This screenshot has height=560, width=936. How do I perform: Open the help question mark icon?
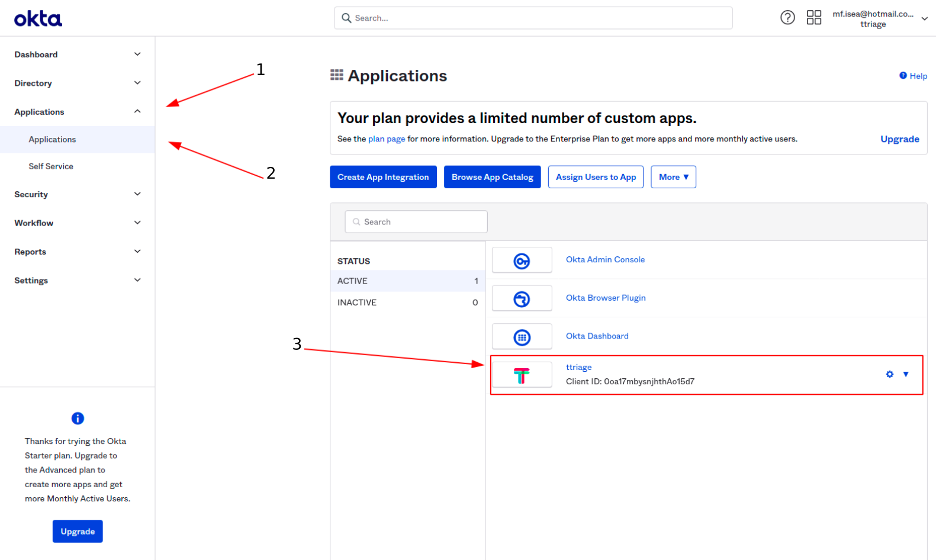tap(787, 18)
